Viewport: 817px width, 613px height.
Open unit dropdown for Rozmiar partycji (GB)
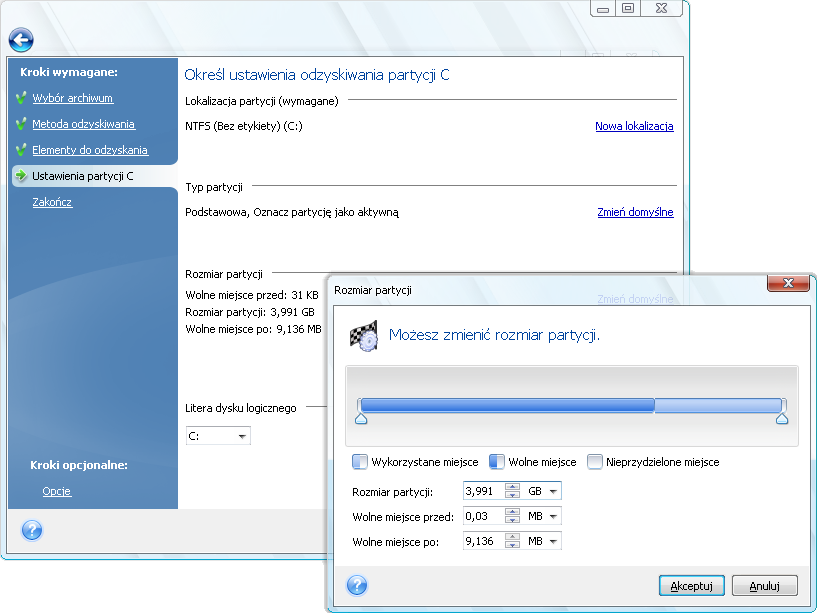click(553, 491)
